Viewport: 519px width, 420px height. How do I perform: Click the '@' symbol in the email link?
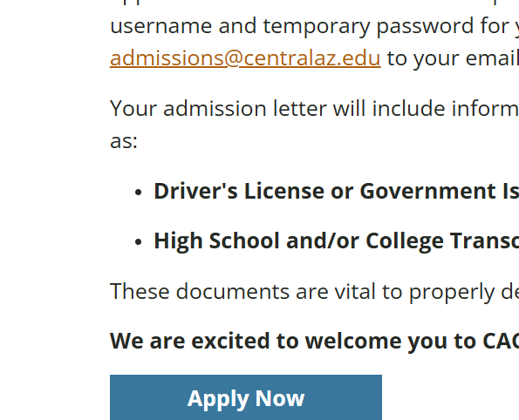pos(233,58)
